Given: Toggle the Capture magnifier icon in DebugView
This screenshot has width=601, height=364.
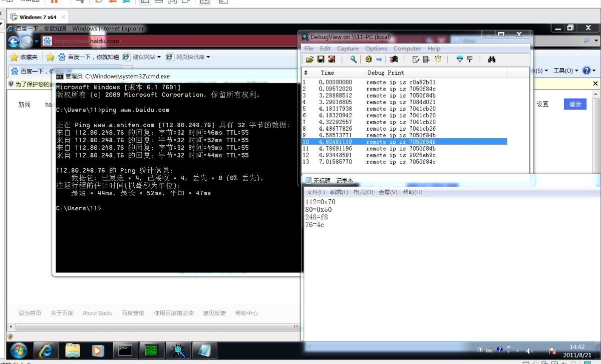Looking at the screenshot, I should click(353, 60).
